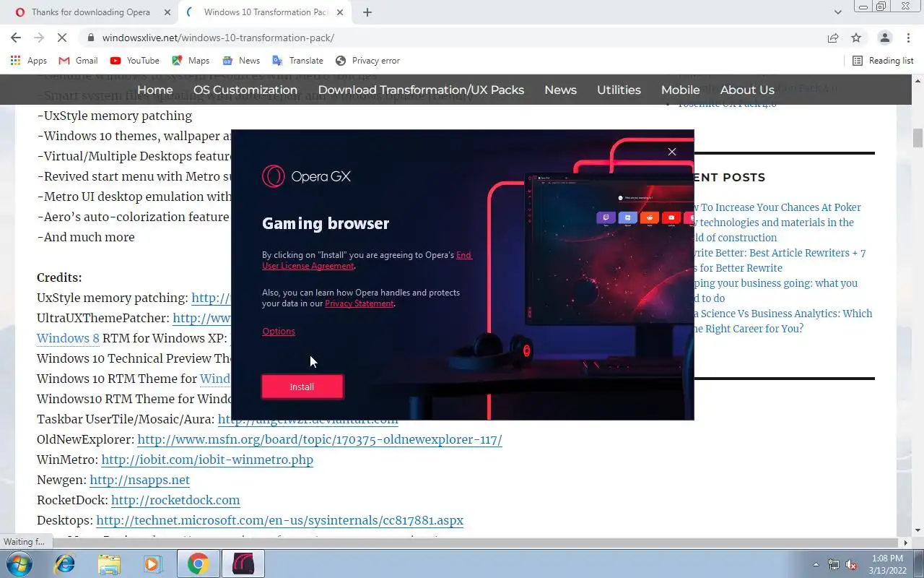Click the vertical page scrollbar thumb
Viewport: 924px width, 578px height.
tap(918, 138)
